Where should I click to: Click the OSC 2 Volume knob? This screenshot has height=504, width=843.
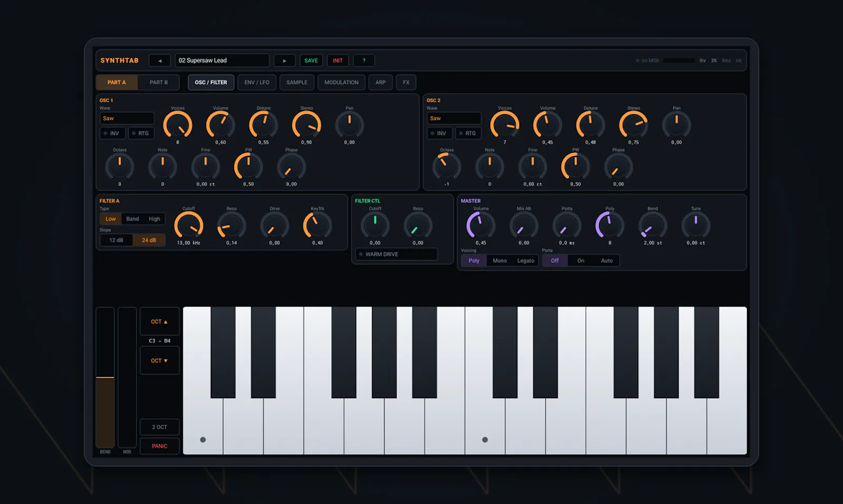pos(547,125)
